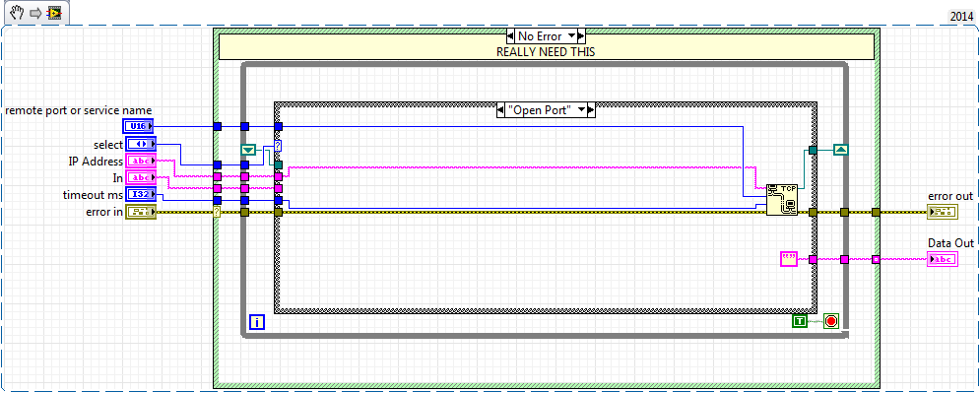Go to previous case before No Error

[511, 35]
